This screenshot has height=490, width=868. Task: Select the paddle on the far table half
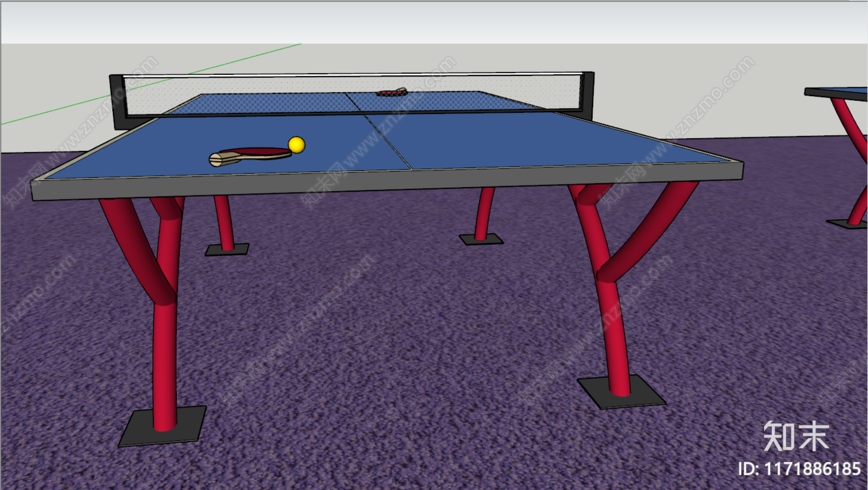pyautogui.click(x=392, y=92)
